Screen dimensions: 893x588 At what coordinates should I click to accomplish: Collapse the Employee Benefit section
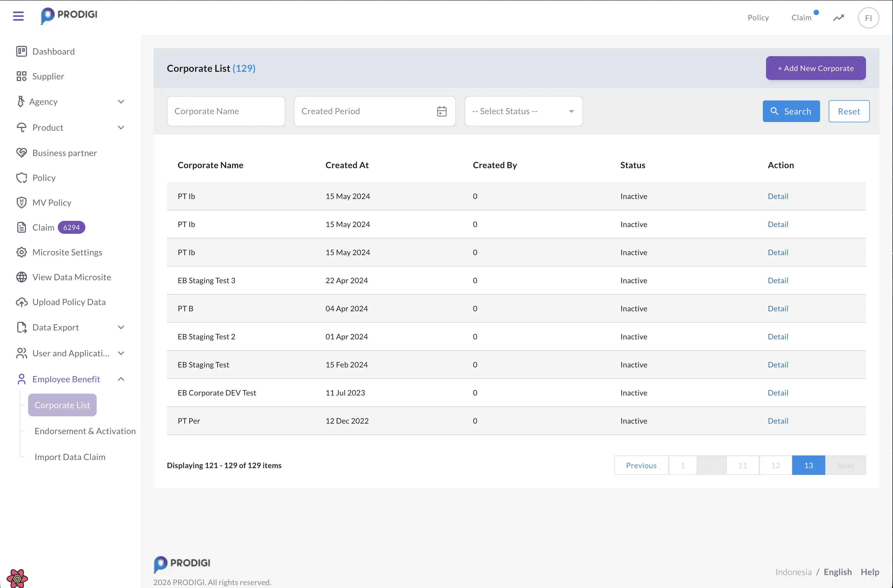pyautogui.click(x=121, y=379)
